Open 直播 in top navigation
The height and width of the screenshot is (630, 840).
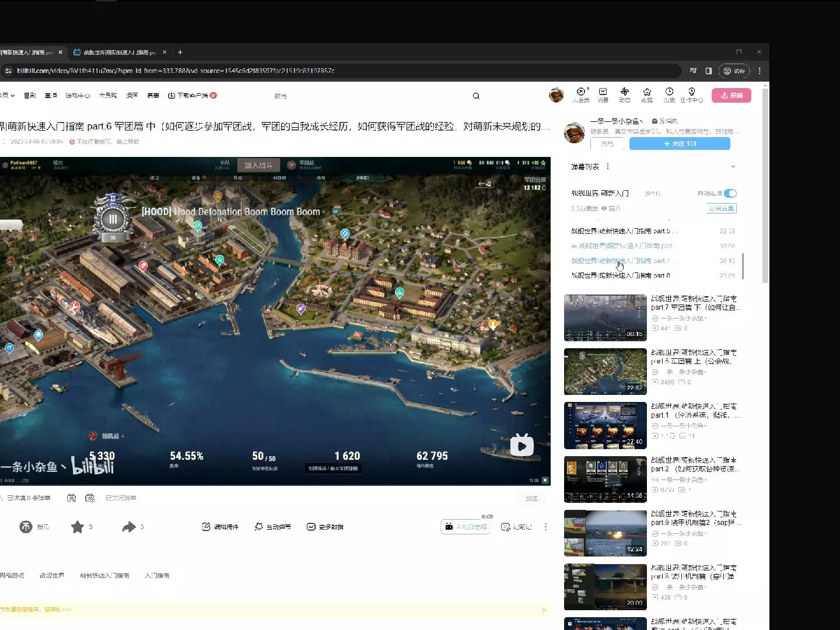click(51, 96)
